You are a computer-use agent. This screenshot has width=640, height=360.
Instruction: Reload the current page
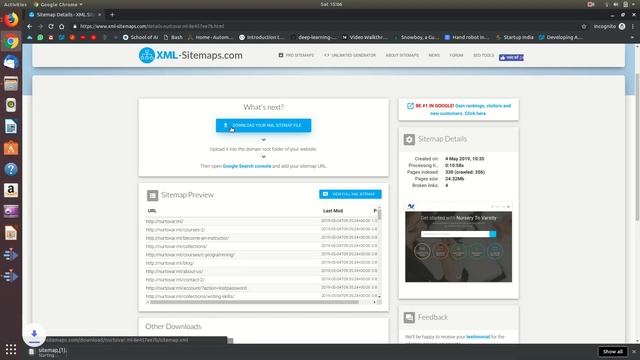51,26
